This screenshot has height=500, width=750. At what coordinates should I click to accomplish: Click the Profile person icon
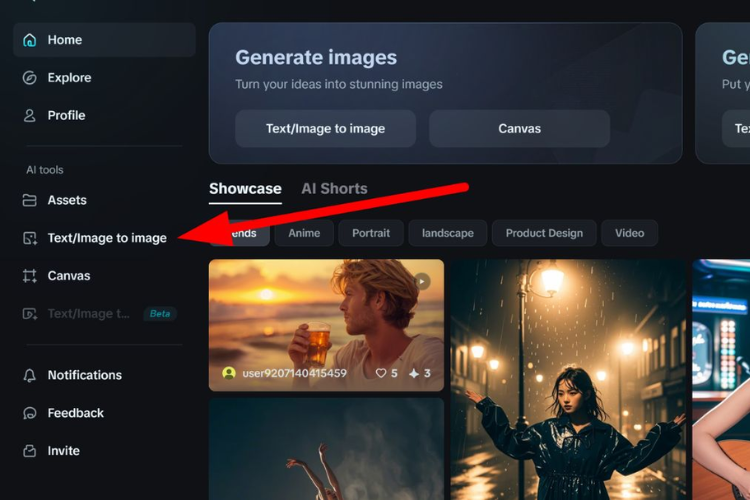[x=30, y=115]
